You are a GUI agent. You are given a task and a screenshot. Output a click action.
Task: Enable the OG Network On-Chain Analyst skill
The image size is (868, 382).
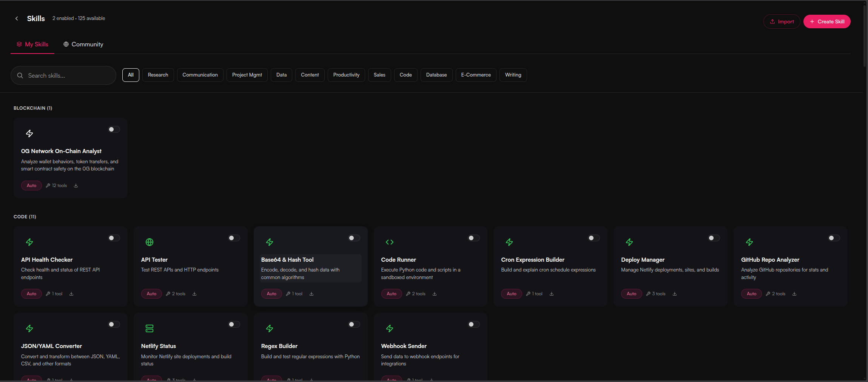click(114, 129)
